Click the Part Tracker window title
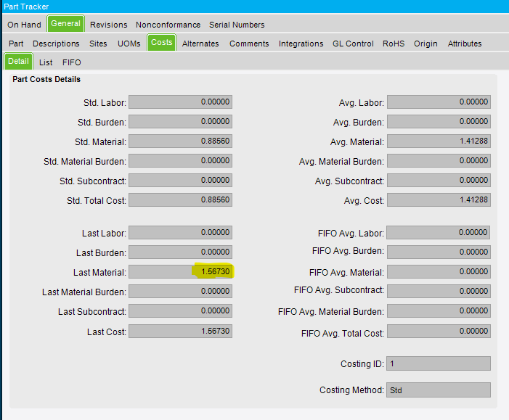The width and height of the screenshot is (509, 420). pyautogui.click(x=26, y=7)
